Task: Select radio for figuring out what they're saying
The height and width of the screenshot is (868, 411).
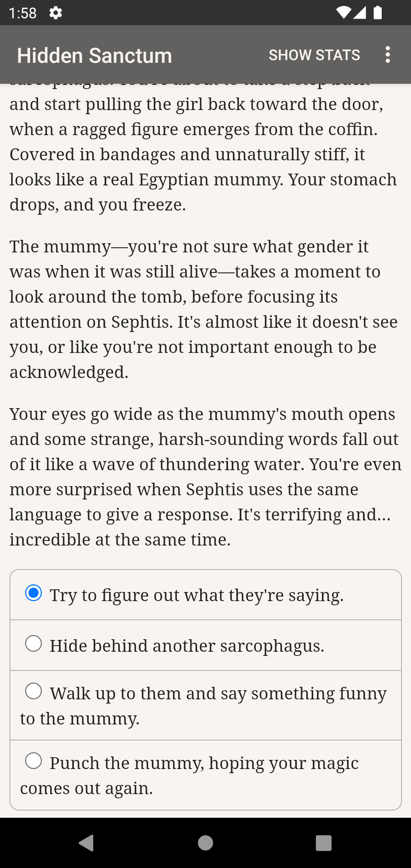Action: click(x=33, y=593)
